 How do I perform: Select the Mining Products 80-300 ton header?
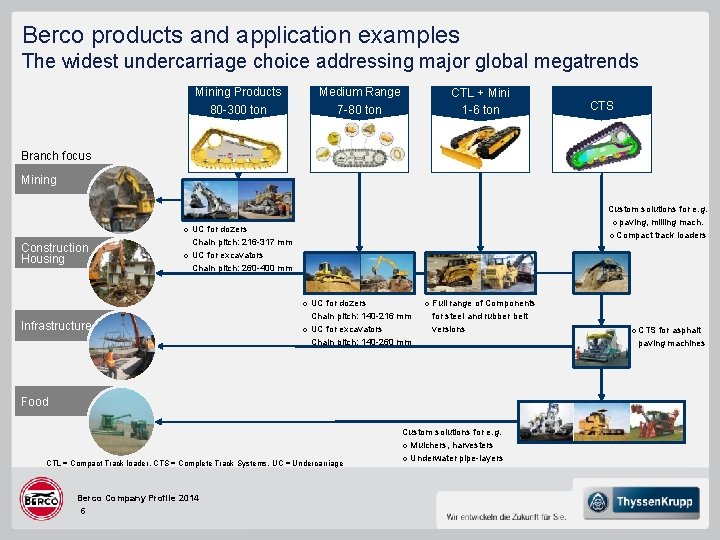coord(238,101)
